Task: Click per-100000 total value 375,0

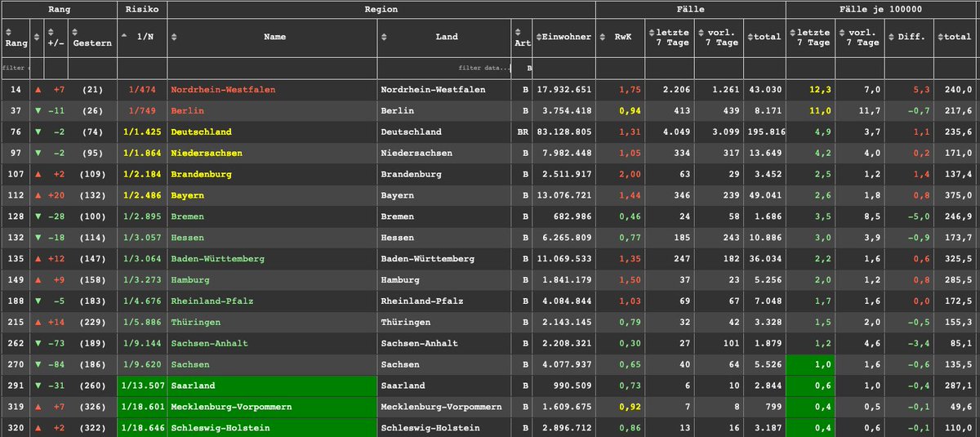Action: [x=958, y=195]
